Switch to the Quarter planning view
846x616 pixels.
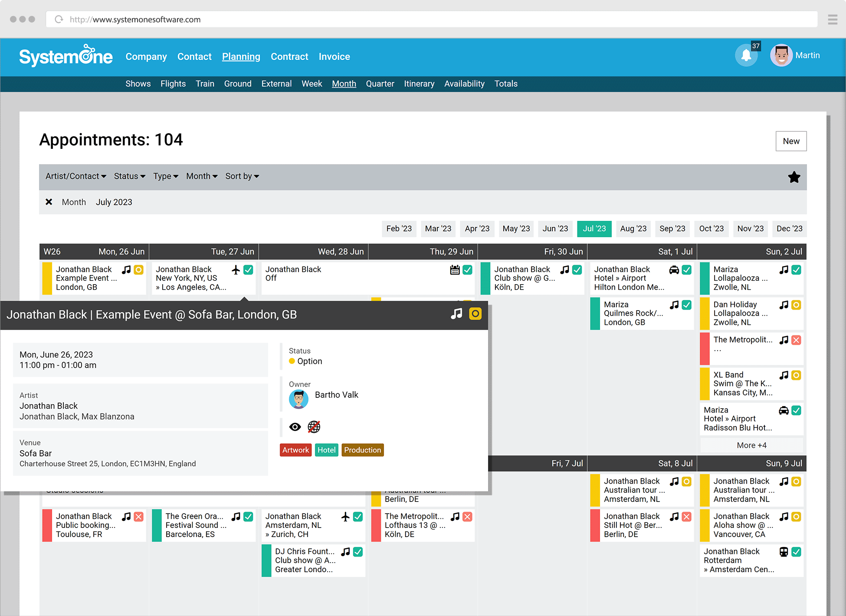click(380, 84)
